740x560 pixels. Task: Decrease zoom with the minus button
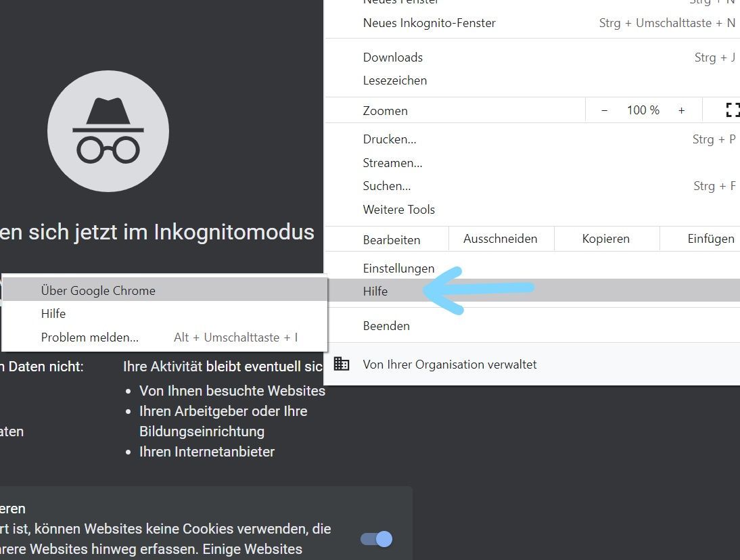(x=604, y=110)
